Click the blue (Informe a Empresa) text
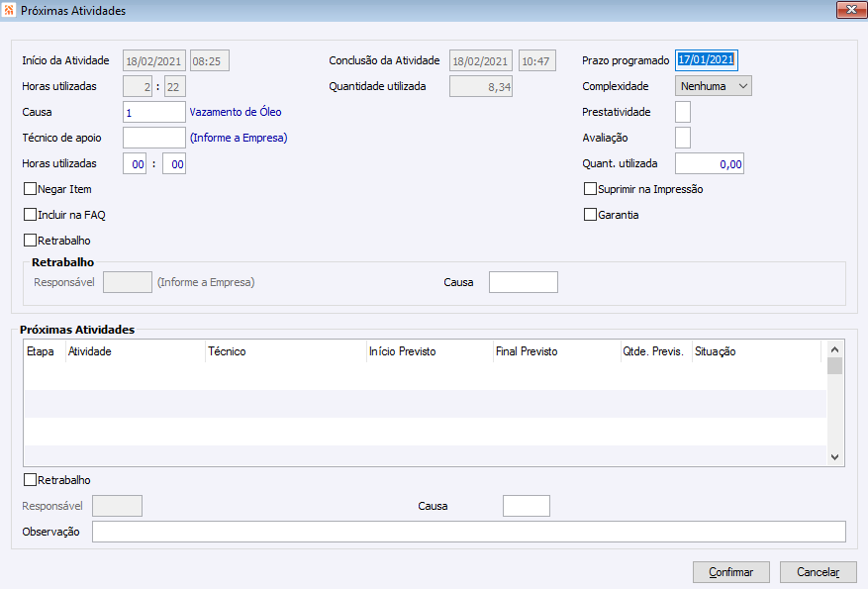 [239, 138]
